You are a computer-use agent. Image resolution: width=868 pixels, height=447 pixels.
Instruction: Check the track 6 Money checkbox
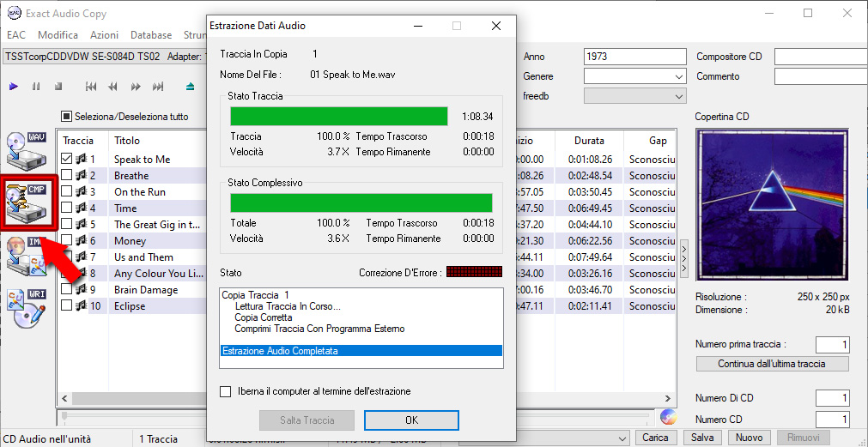tap(66, 240)
